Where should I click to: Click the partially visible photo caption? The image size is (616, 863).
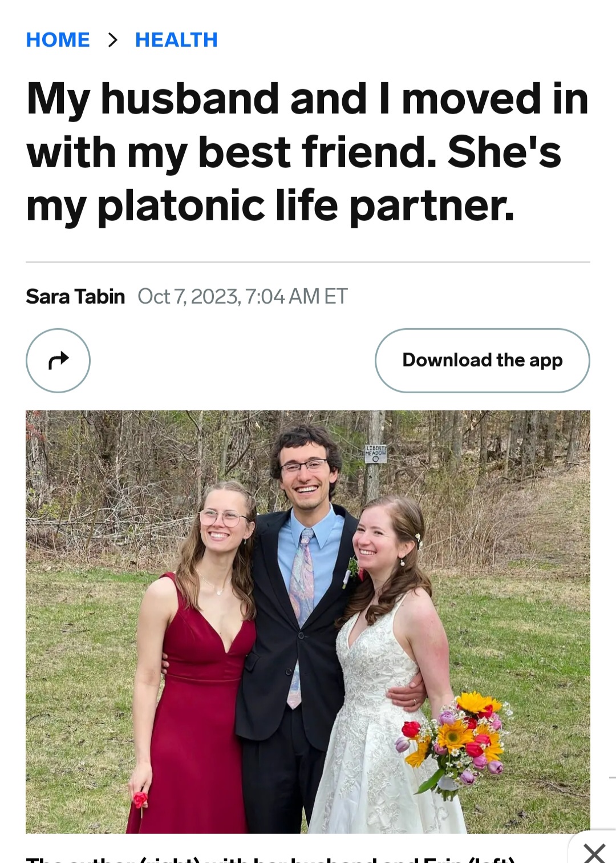(271, 859)
